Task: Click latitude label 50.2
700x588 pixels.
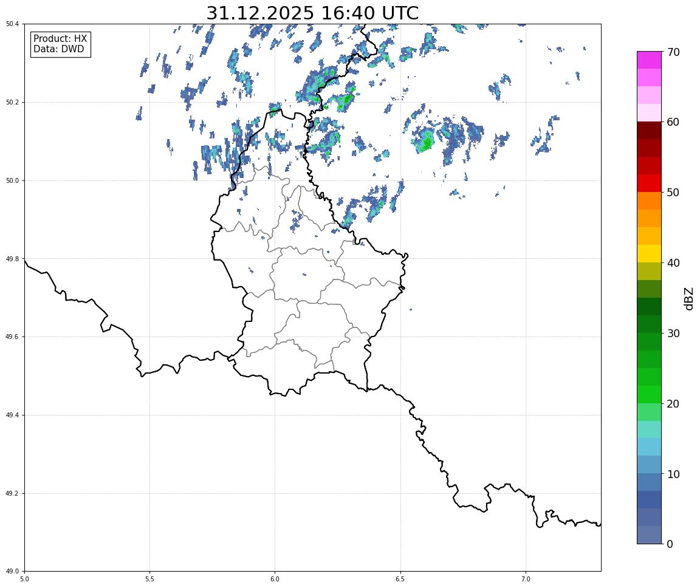Action: (12, 102)
